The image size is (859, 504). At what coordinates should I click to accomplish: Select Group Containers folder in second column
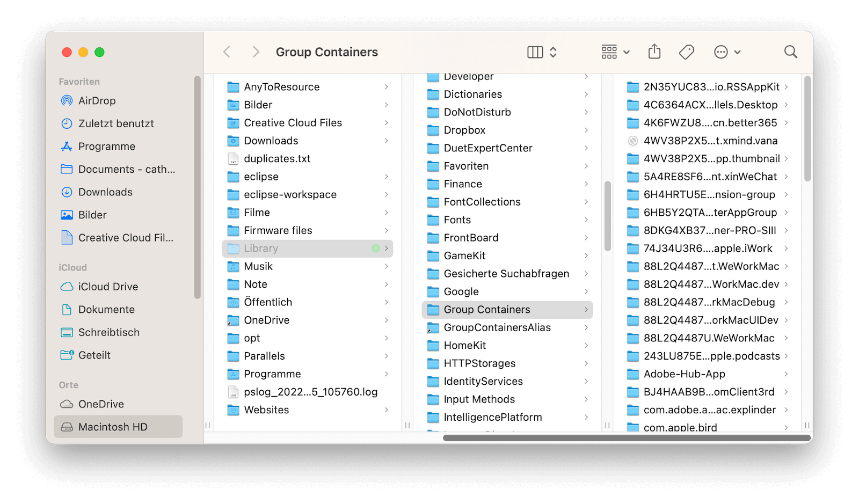(507, 310)
